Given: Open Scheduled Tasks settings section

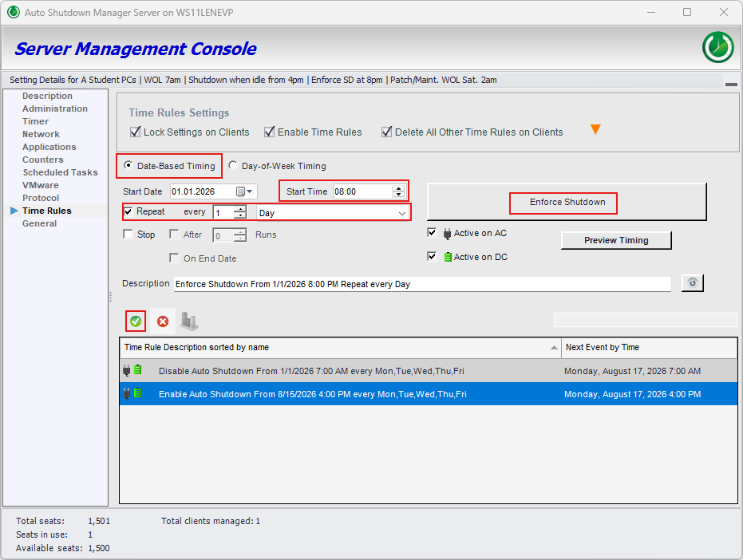Looking at the screenshot, I should tap(60, 172).
